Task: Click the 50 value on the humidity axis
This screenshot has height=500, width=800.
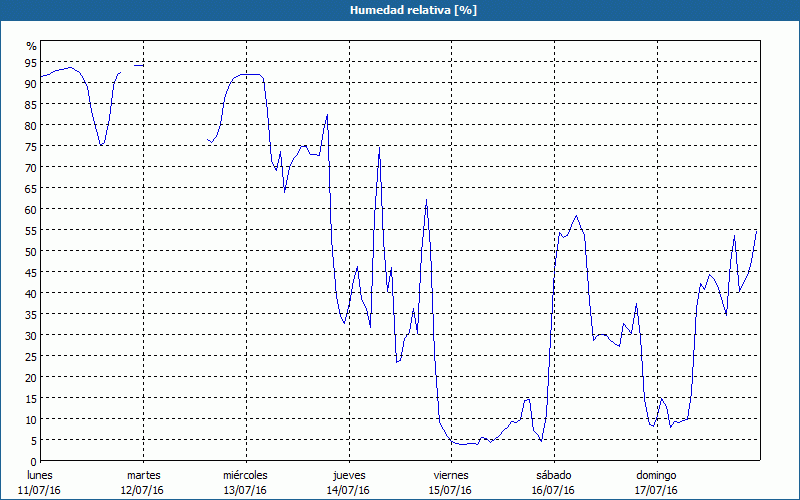Action: 31,251
